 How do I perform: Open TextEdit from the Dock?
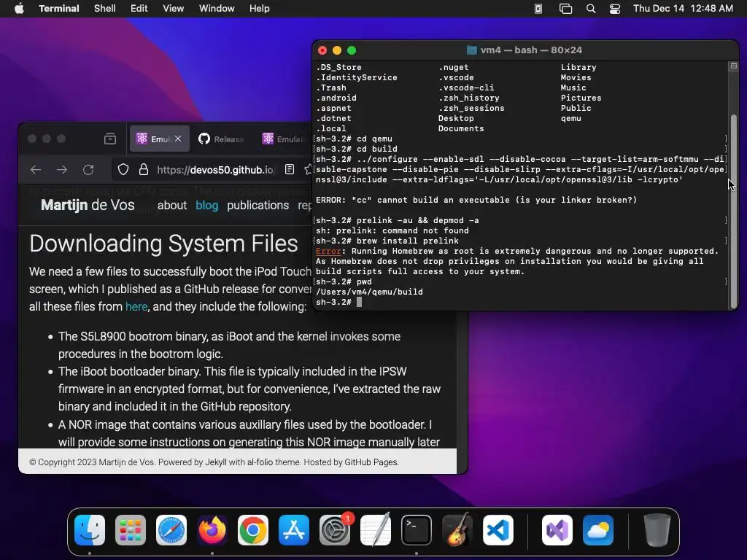[x=376, y=530]
